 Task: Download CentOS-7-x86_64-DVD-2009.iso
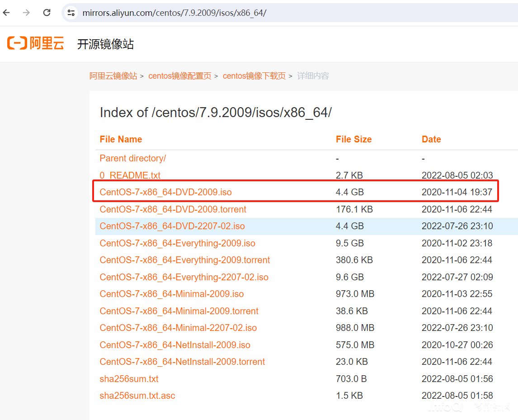click(x=165, y=192)
